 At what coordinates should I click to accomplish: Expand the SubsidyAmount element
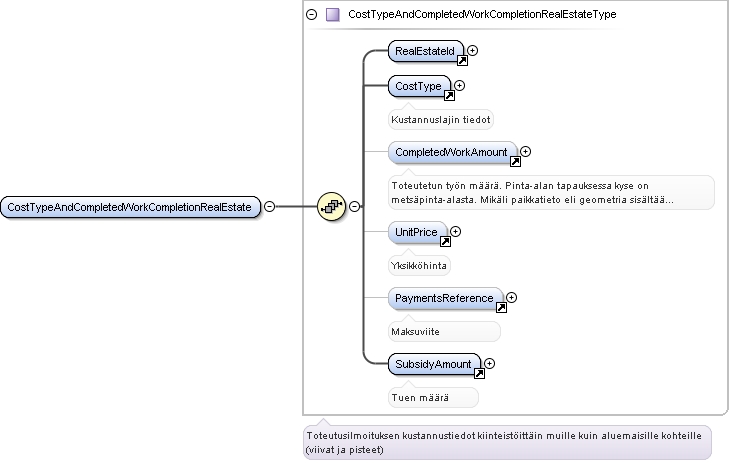pyautogui.click(x=489, y=363)
